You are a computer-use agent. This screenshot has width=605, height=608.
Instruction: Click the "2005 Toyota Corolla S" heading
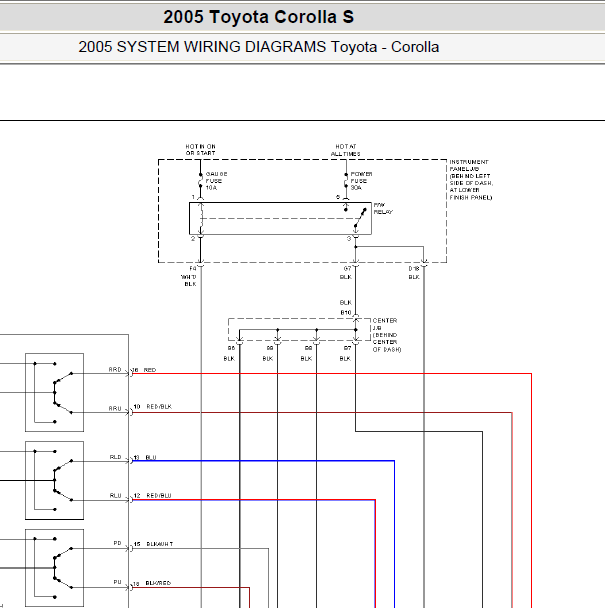tap(258, 17)
